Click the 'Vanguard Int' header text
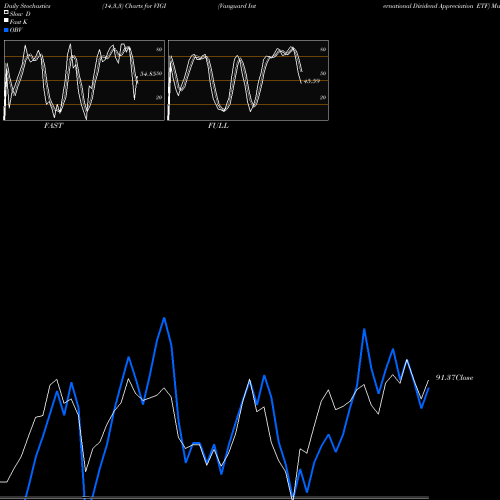The height and width of the screenshot is (500, 500). (237, 6)
